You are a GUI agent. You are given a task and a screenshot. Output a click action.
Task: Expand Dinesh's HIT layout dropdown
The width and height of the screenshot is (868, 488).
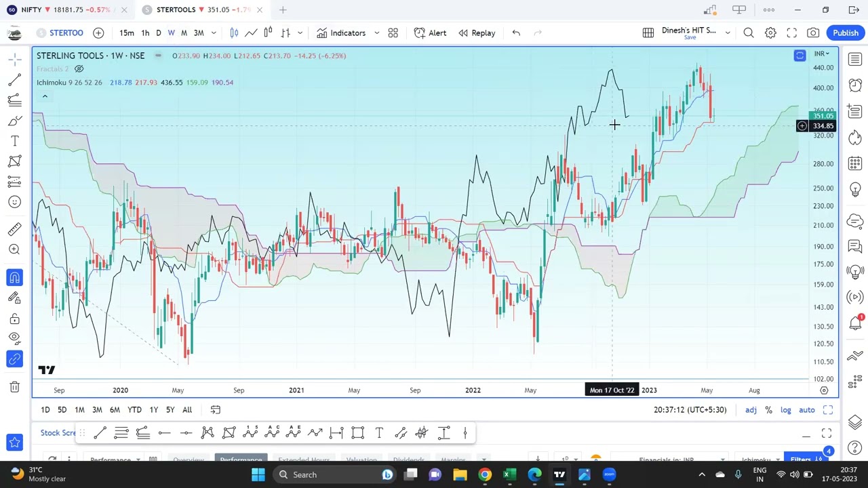coord(728,33)
